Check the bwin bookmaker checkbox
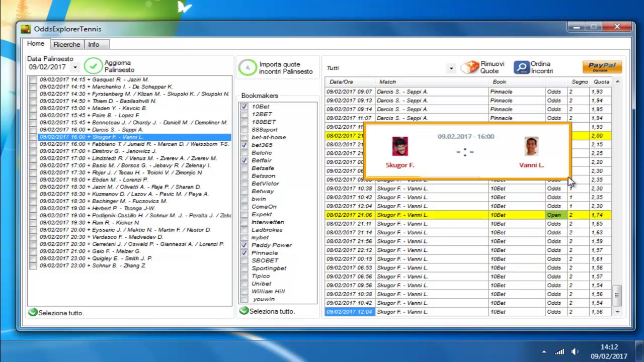This screenshot has height=362, width=644. [244, 199]
